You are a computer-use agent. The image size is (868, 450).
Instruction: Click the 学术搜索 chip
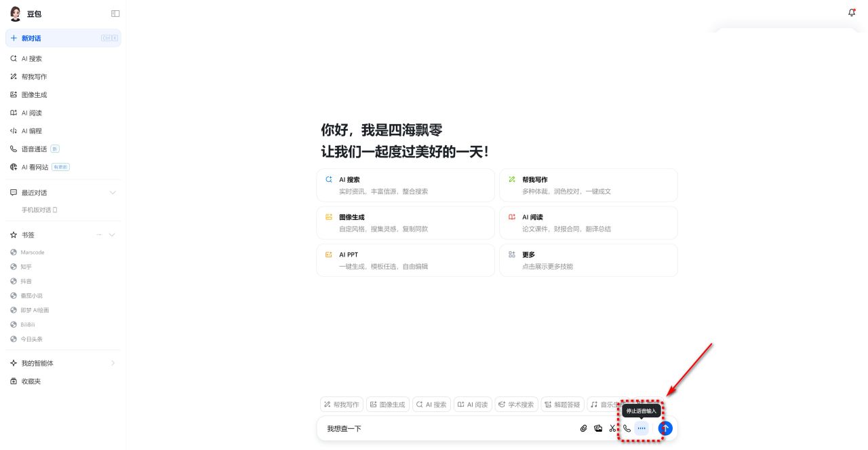[517, 405]
